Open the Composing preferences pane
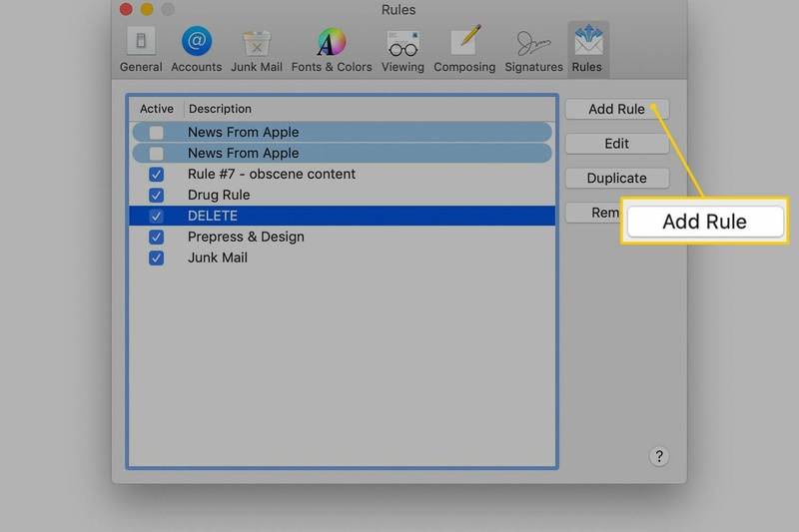 464,49
